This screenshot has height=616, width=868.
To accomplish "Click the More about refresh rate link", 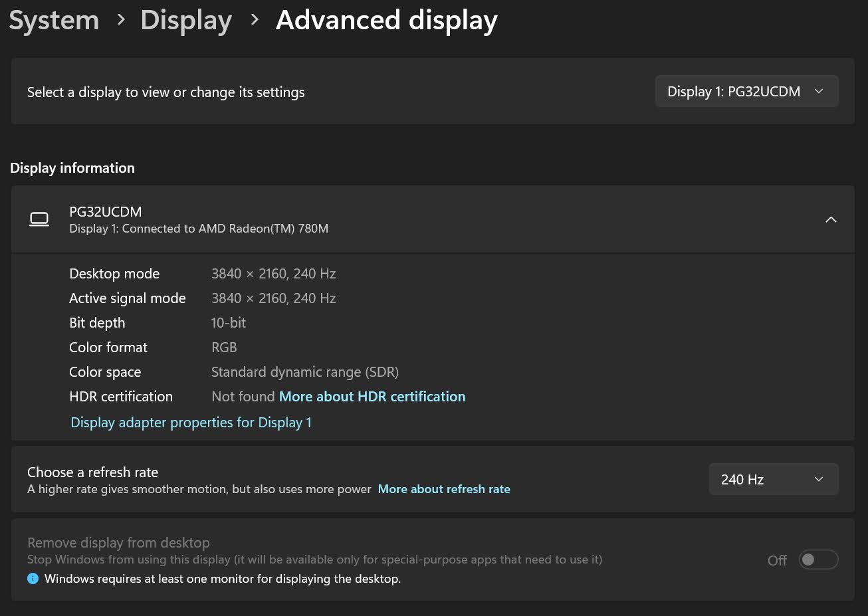I will click(x=444, y=489).
